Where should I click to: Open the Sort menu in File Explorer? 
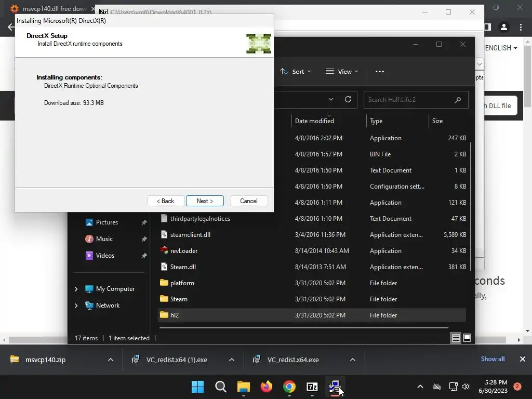pos(295,72)
